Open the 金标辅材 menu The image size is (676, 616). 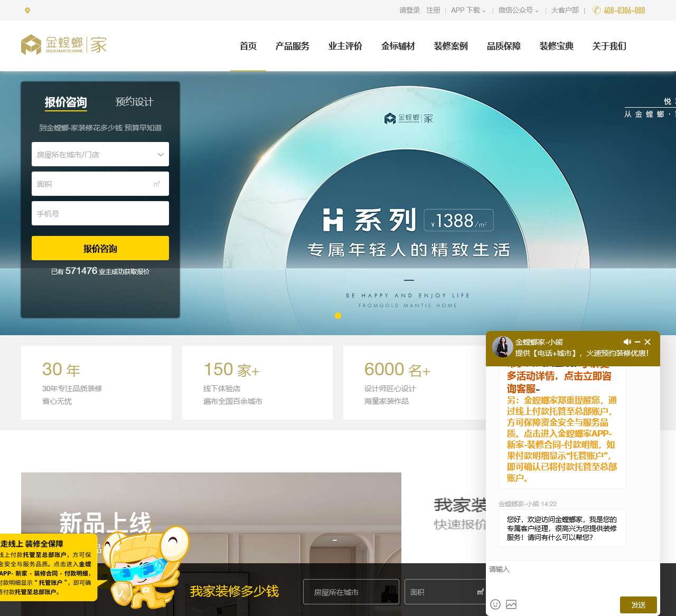point(398,46)
